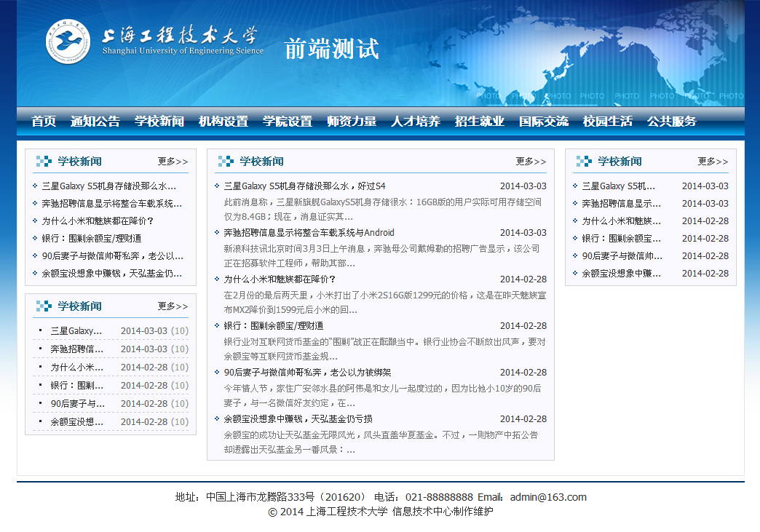Click the admin@163.com email address in footer
Screen dimensions: 760x532
click(x=547, y=498)
